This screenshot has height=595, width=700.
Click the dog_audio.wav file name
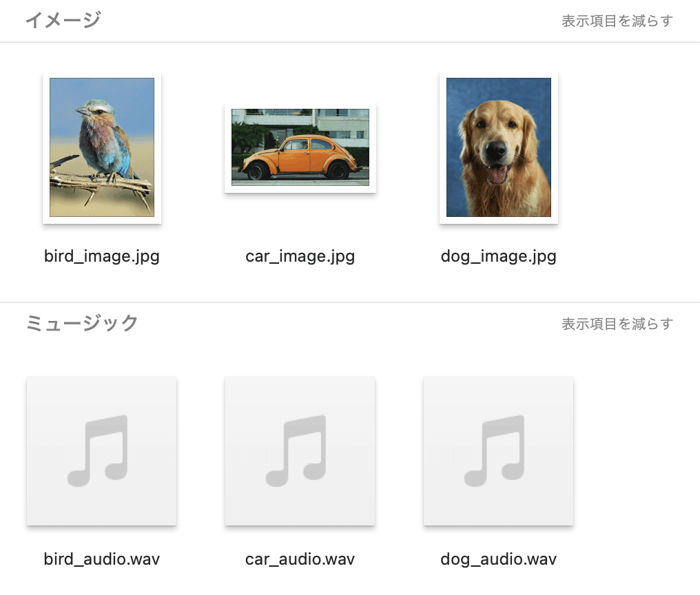(499, 559)
